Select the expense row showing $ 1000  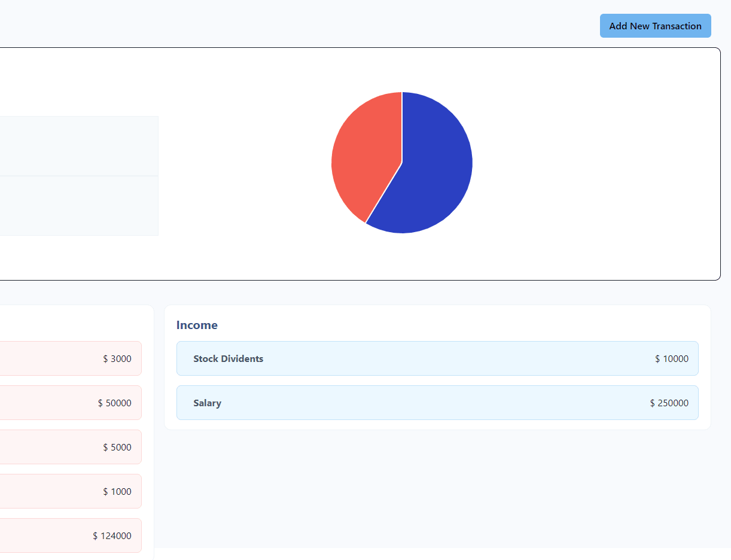(71, 491)
